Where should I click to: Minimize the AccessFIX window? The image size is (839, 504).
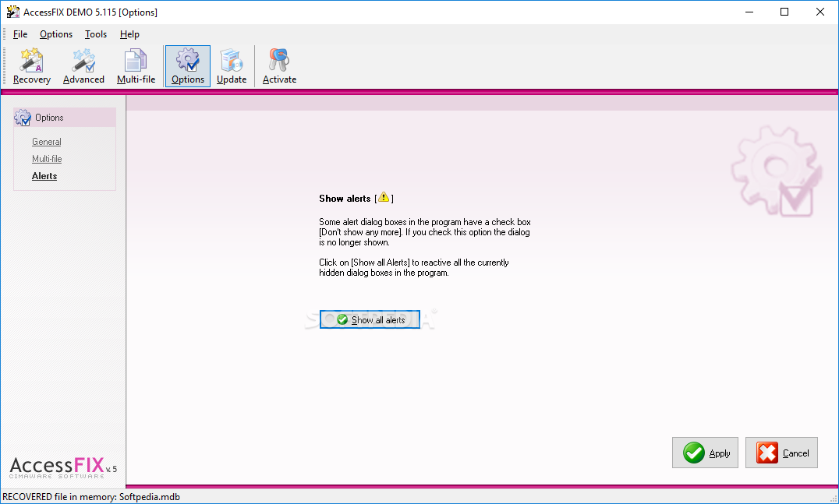coord(749,12)
